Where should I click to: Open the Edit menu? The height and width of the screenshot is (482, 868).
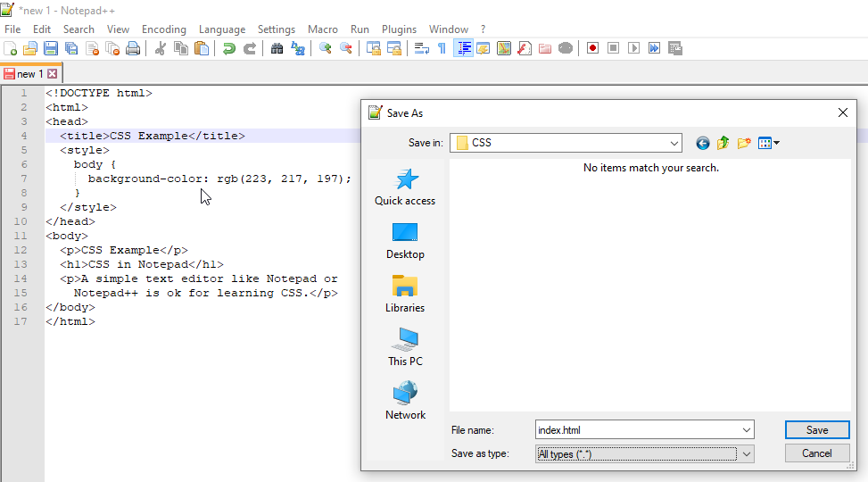pyautogui.click(x=42, y=29)
